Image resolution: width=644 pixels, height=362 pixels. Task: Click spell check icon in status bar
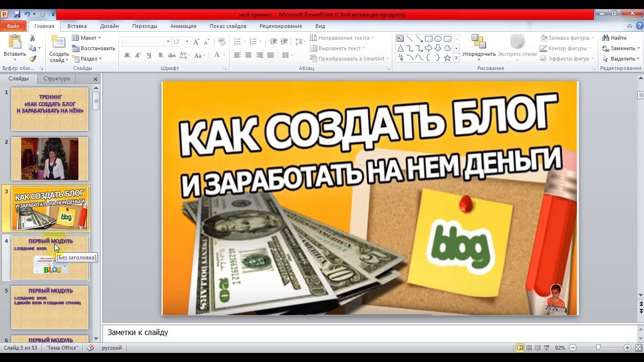pyautogui.click(x=90, y=348)
